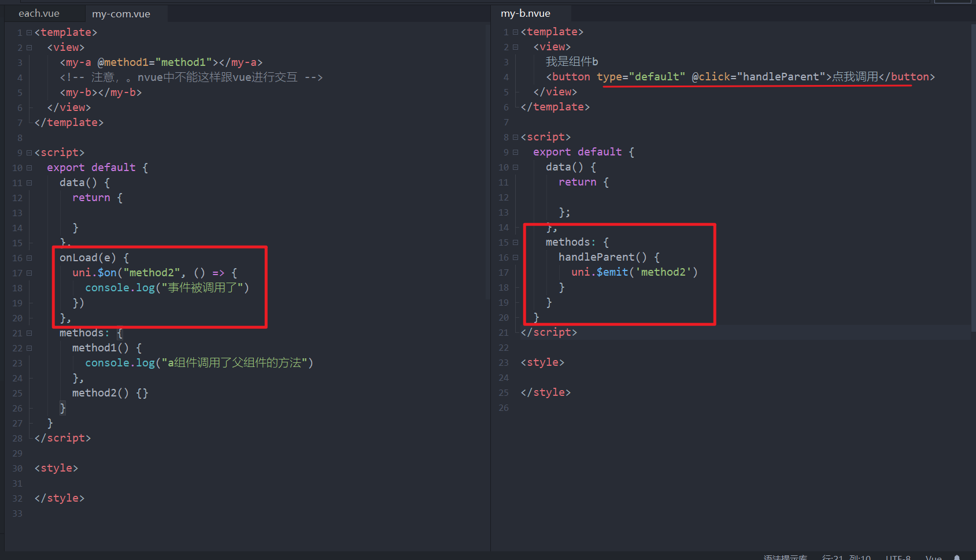Click the UTF-8 encoding status bar entry

click(898, 557)
